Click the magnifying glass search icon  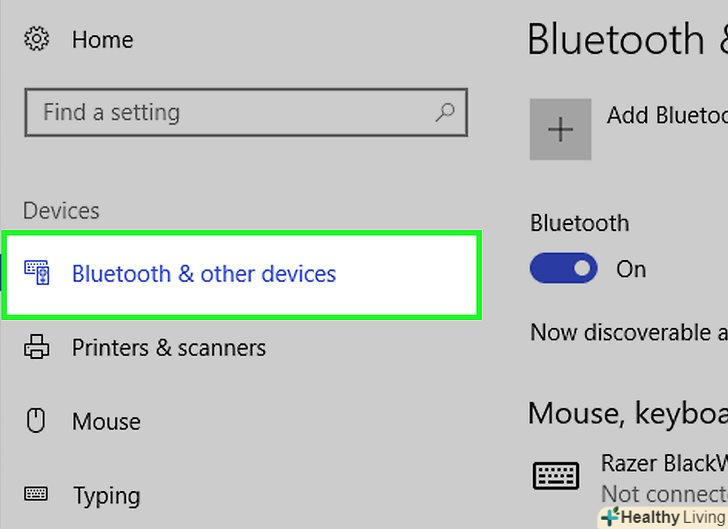pyautogui.click(x=445, y=112)
